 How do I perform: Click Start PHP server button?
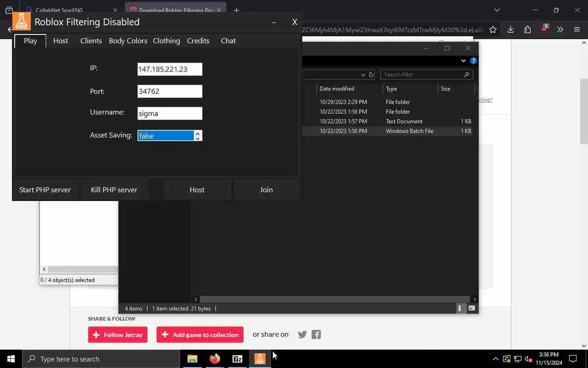pos(45,190)
